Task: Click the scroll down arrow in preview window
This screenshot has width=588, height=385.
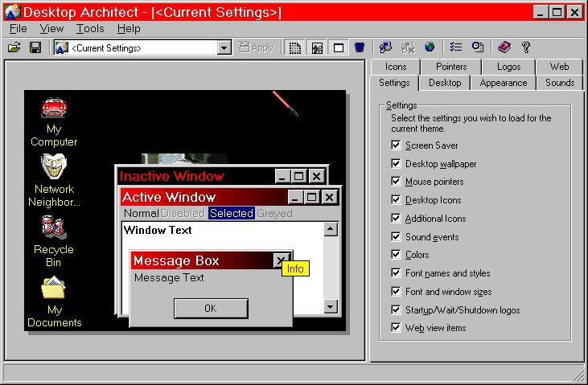Action: (331, 307)
